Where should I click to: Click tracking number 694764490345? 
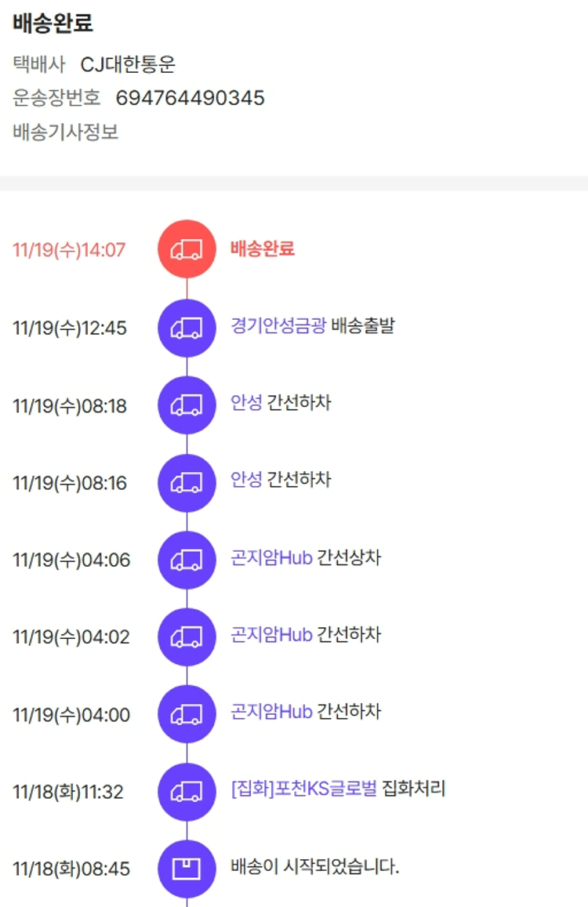click(x=191, y=98)
